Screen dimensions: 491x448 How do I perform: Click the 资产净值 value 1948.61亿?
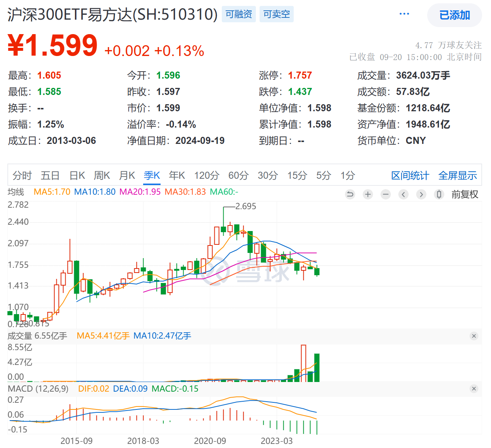coord(428,124)
